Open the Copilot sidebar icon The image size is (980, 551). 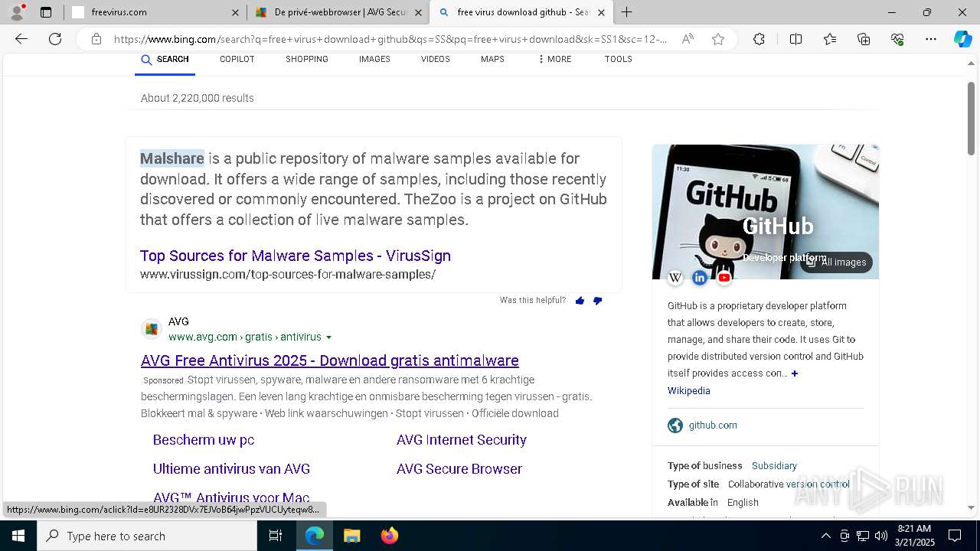click(962, 39)
